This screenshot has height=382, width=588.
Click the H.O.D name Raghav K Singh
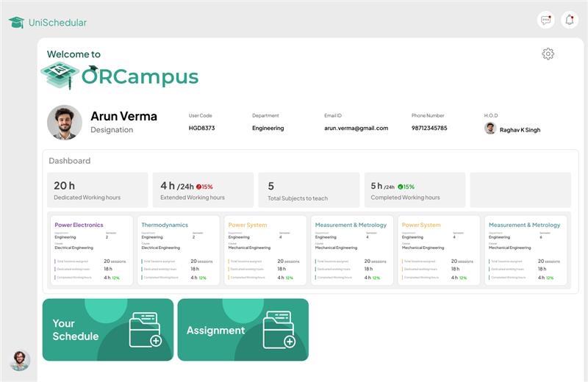click(520, 130)
